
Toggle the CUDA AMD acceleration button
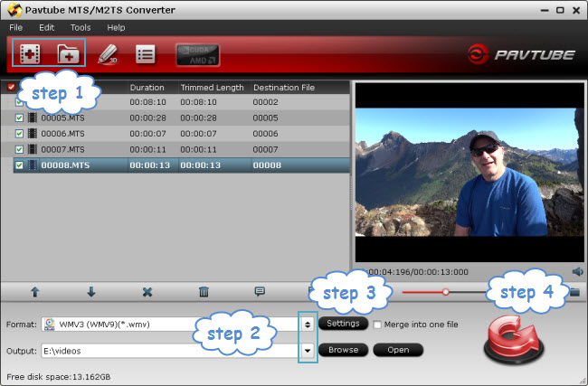point(197,55)
